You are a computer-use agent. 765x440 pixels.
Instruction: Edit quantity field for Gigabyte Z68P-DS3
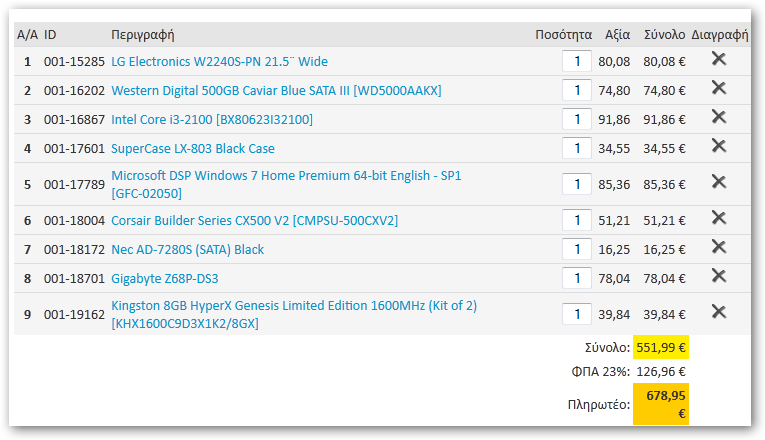pyautogui.click(x=577, y=279)
